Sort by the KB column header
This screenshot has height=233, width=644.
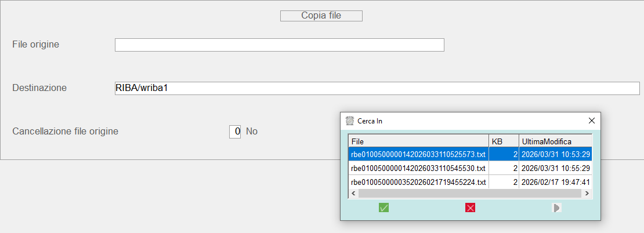(504, 141)
